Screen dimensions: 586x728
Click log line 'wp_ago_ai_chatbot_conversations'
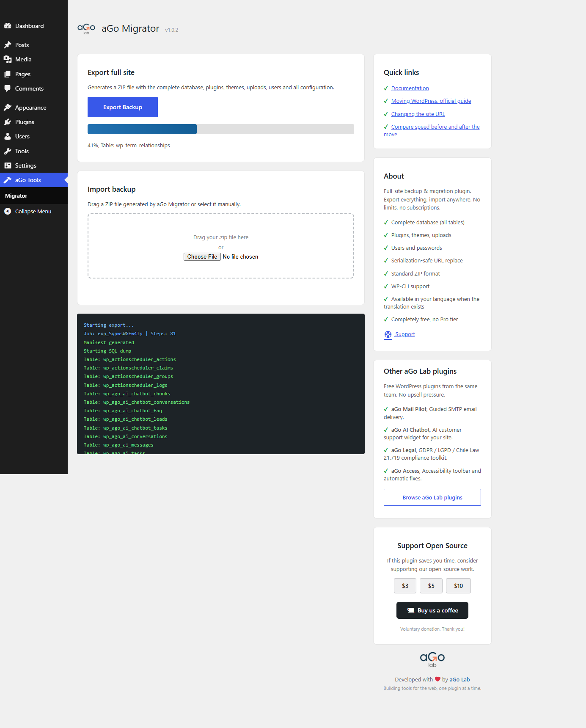(x=137, y=402)
